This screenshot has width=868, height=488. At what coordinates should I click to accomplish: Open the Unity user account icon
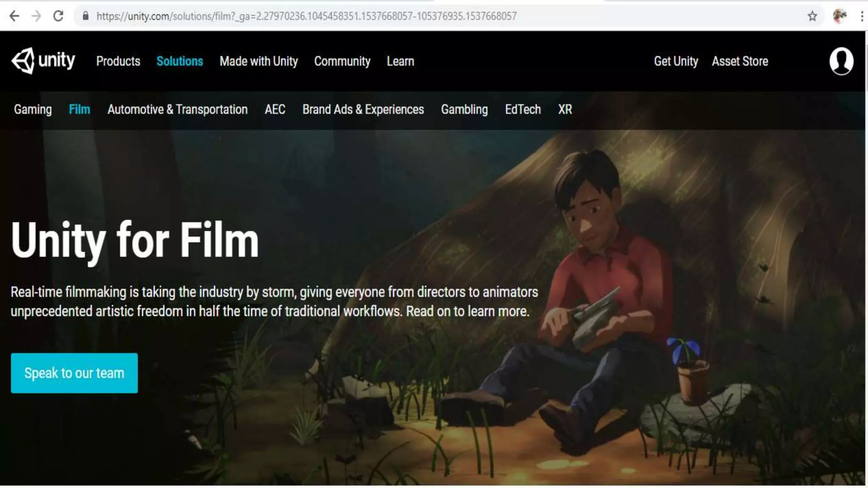coord(841,61)
